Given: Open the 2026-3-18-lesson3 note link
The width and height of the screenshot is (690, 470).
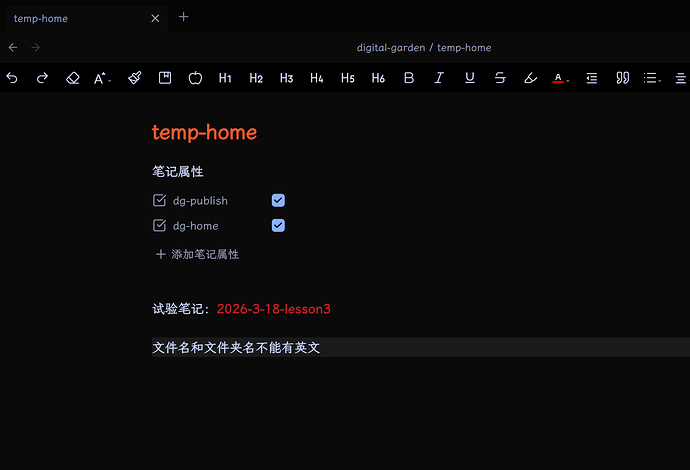Looking at the screenshot, I should [273, 309].
